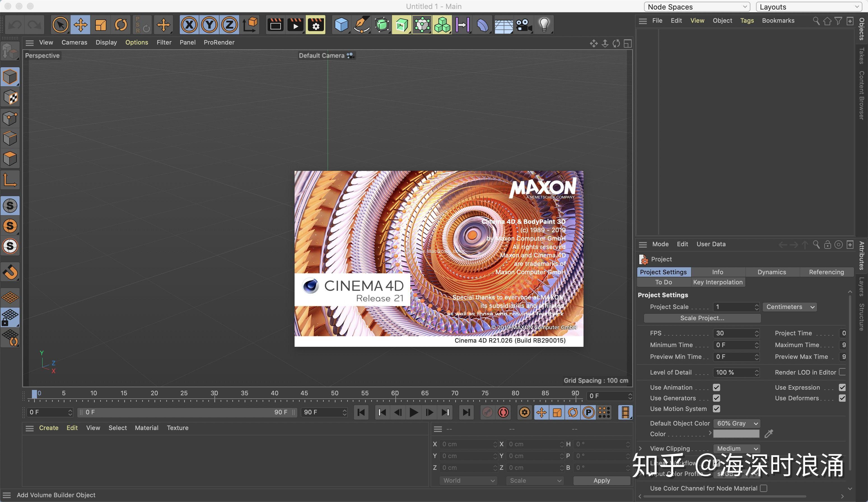Switch to the Dynamics tab
The width and height of the screenshot is (868, 502).
click(772, 272)
